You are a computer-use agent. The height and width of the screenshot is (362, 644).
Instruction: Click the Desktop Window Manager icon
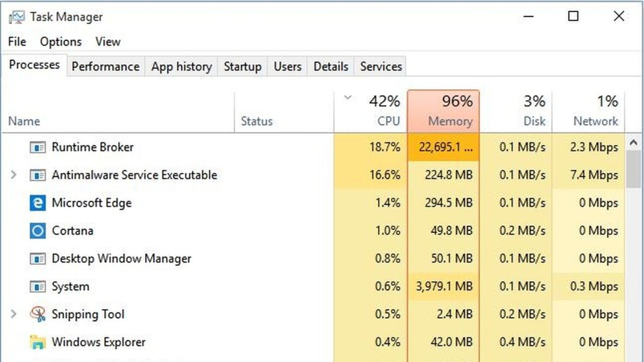(x=39, y=258)
